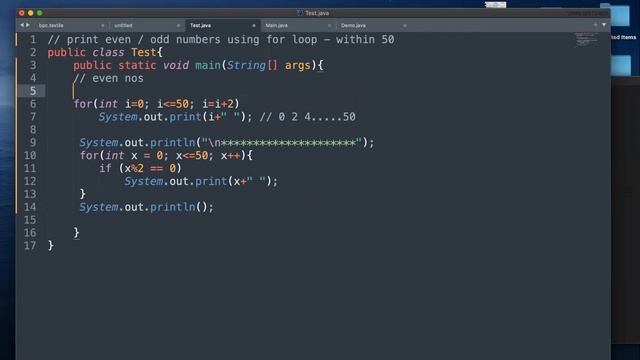Close the Demo.java tab
Viewport: 640px width, 360px height.
pyautogui.click(x=405, y=25)
